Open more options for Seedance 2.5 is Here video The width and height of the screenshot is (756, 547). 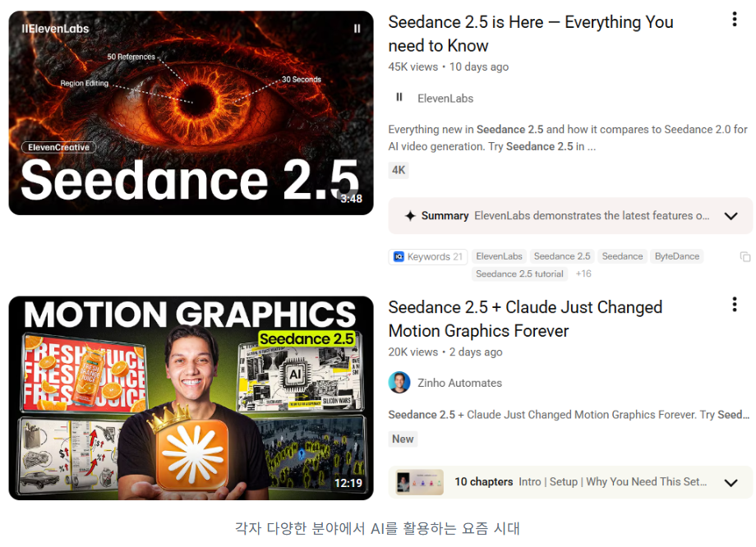pyautogui.click(x=735, y=19)
